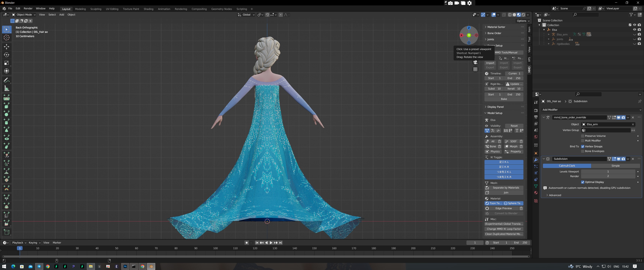
Task: Enable proportional editing icon
Action: click(280, 15)
